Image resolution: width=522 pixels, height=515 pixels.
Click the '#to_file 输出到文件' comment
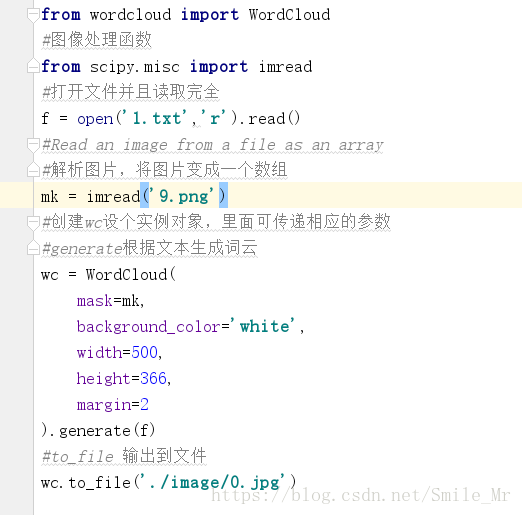tap(124, 456)
